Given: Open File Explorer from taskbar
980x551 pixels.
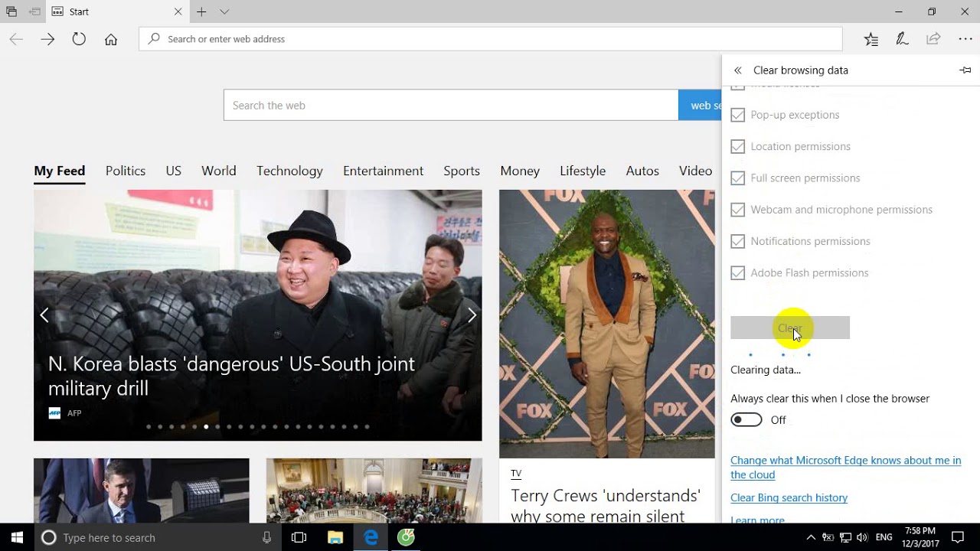Looking at the screenshot, I should [335, 537].
